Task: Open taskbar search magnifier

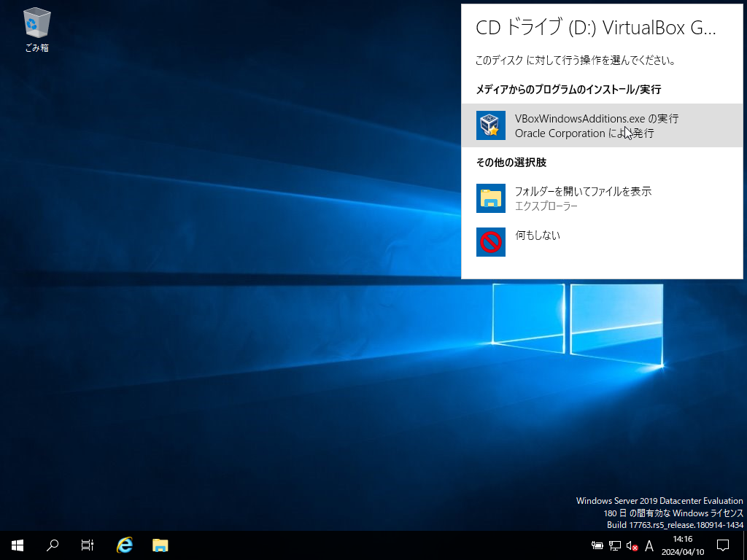Action: pyautogui.click(x=52, y=545)
